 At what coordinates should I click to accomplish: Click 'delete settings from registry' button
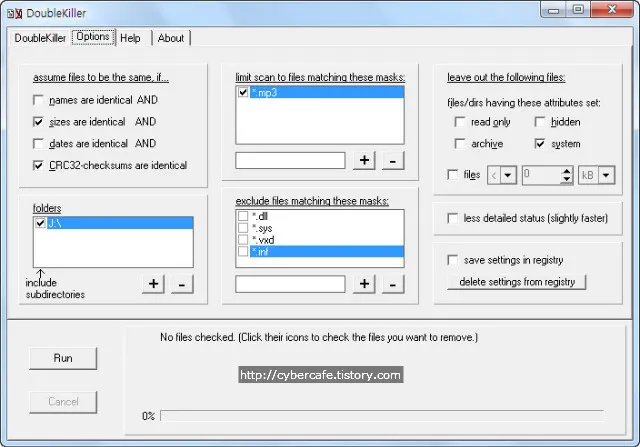click(517, 282)
